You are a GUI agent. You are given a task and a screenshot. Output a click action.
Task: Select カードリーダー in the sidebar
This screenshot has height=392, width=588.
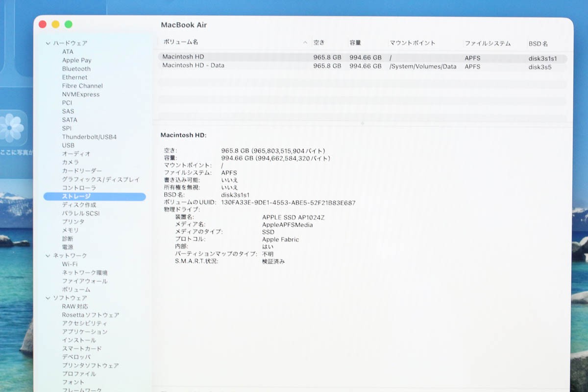pos(82,171)
